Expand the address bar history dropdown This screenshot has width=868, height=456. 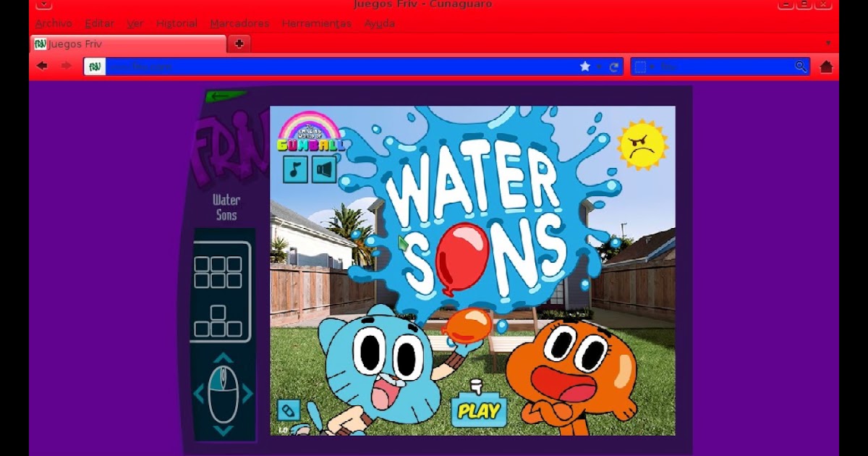pos(600,67)
